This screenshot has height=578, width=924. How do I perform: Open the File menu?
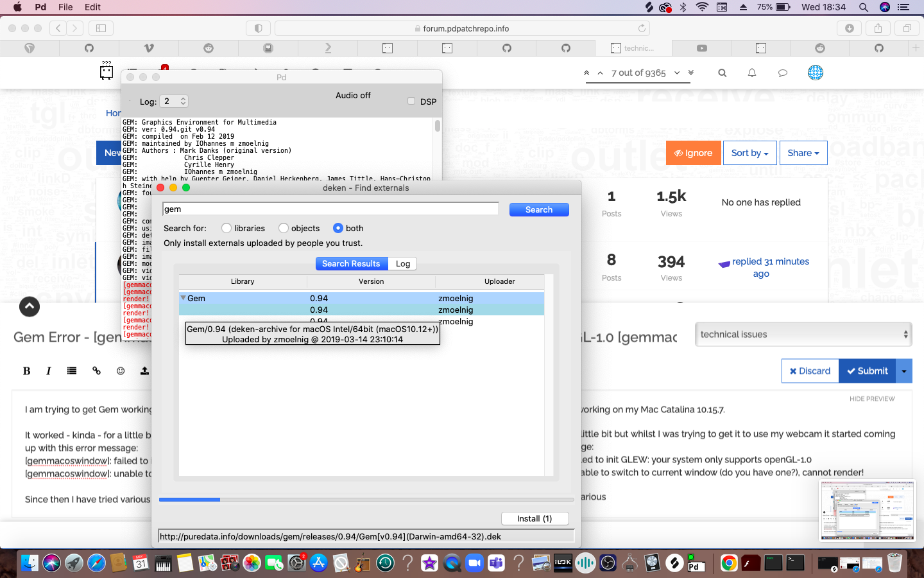(65, 7)
